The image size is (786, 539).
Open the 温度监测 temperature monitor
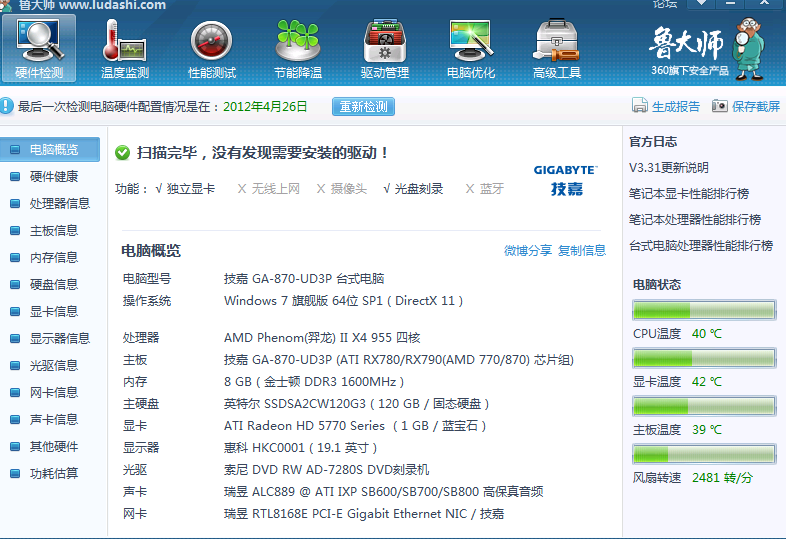click(x=125, y=49)
